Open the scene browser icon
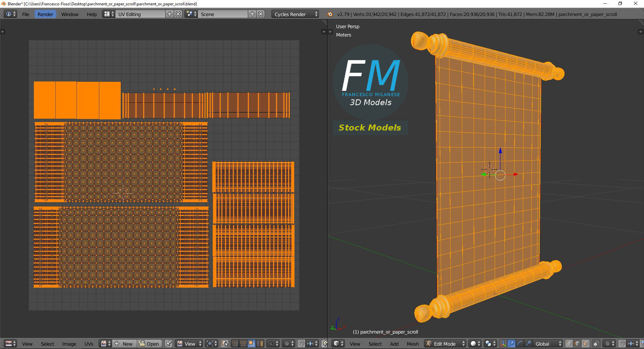 pyautogui.click(x=191, y=14)
